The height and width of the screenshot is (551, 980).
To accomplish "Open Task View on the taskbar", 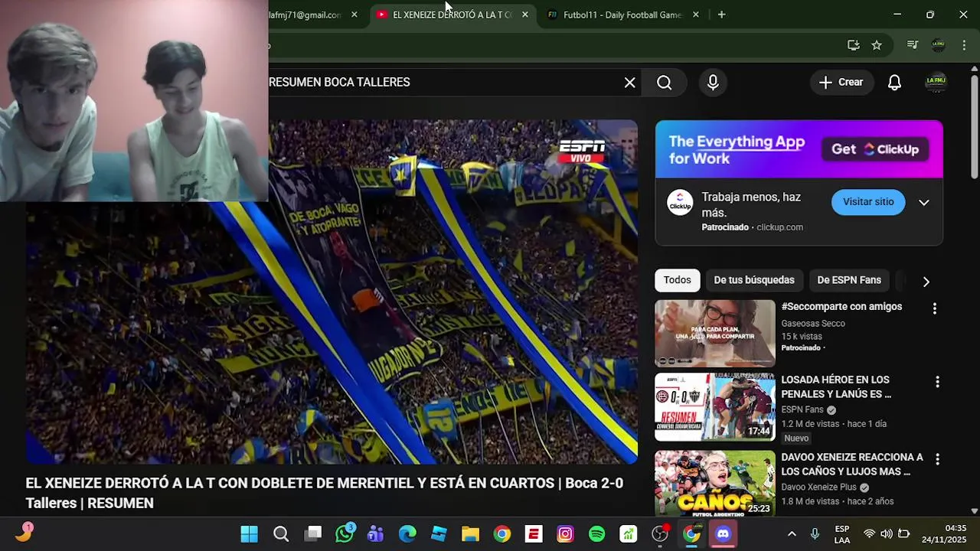I will point(313,534).
